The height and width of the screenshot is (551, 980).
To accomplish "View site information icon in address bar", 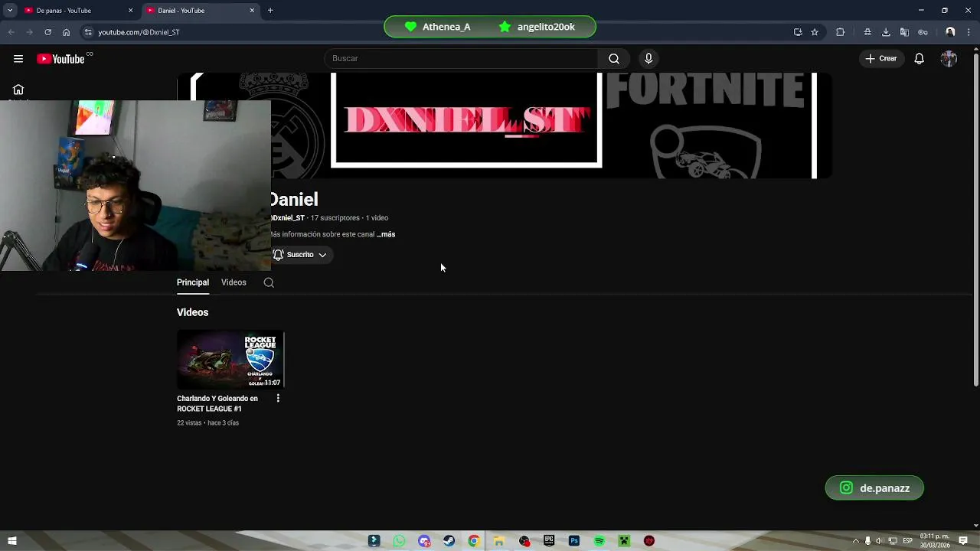I will click(88, 32).
